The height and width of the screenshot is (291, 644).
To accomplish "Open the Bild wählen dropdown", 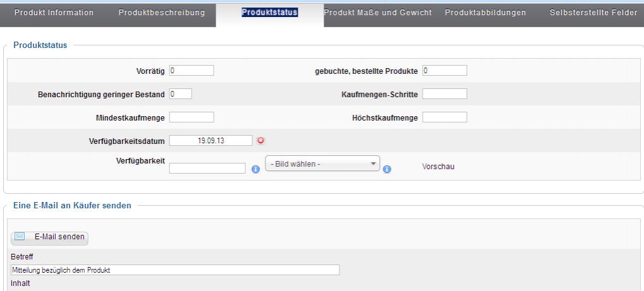I will [322, 163].
